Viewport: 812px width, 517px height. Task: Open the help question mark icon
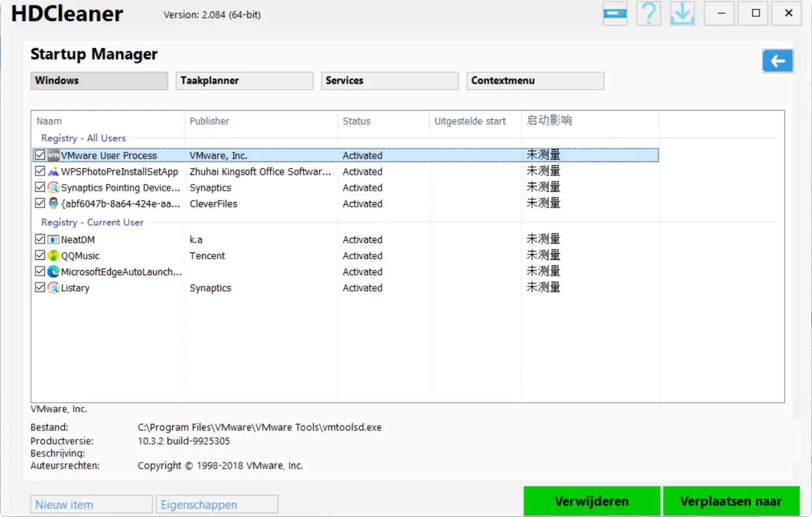click(648, 13)
